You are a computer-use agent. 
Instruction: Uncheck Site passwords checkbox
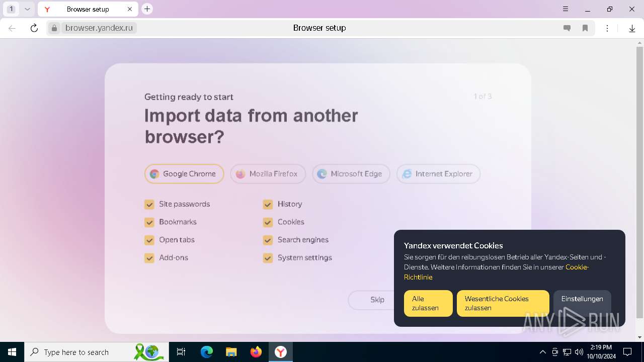[149, 204]
